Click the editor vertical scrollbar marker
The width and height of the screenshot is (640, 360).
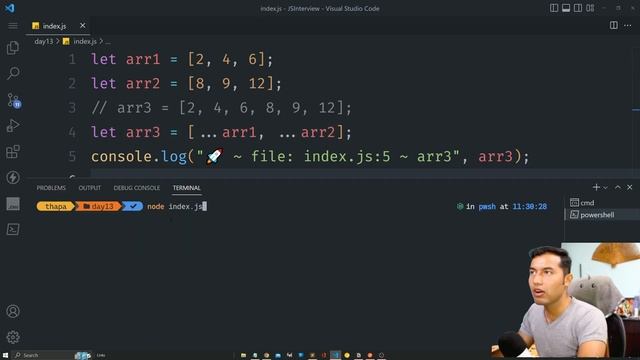[636, 109]
